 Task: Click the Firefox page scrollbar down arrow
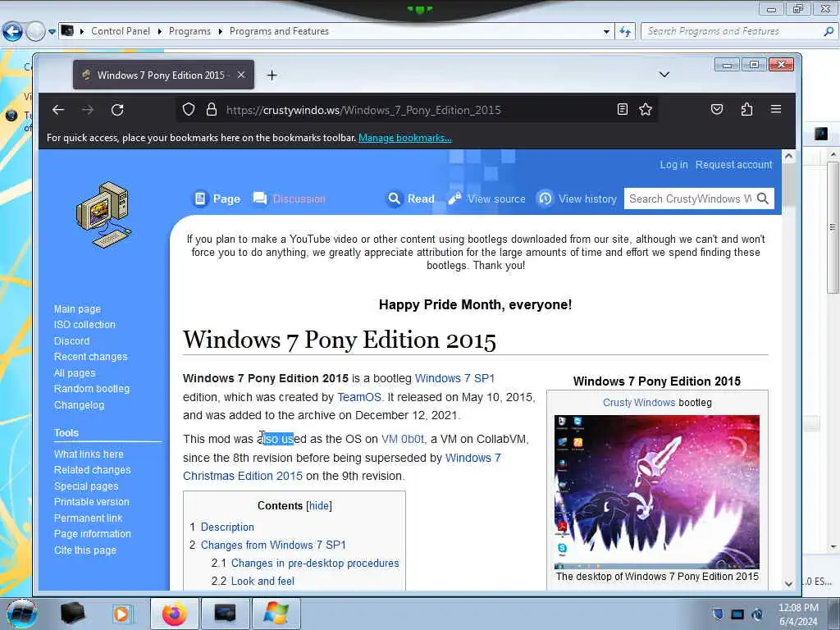point(788,583)
